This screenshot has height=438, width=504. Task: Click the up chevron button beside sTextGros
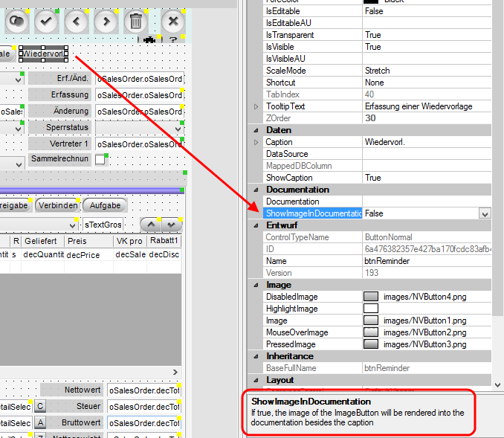[x=151, y=224]
